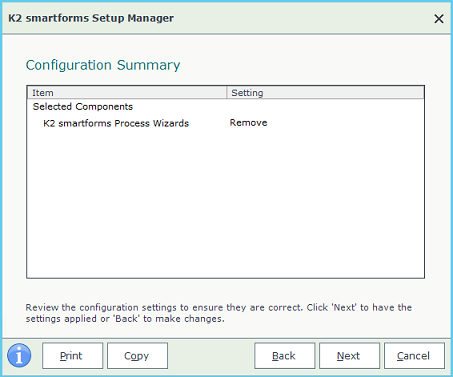Click the Remove setting value
This screenshot has width=453, height=377.
[248, 123]
